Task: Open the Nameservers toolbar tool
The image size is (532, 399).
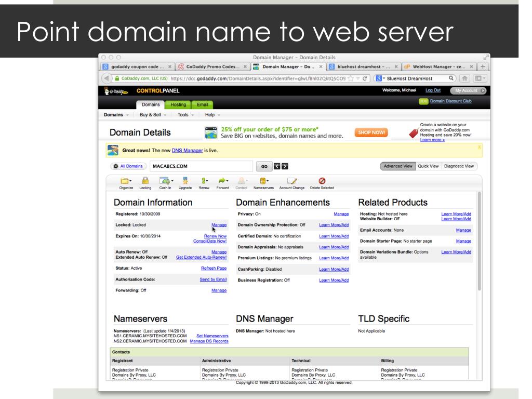Action: click(264, 182)
